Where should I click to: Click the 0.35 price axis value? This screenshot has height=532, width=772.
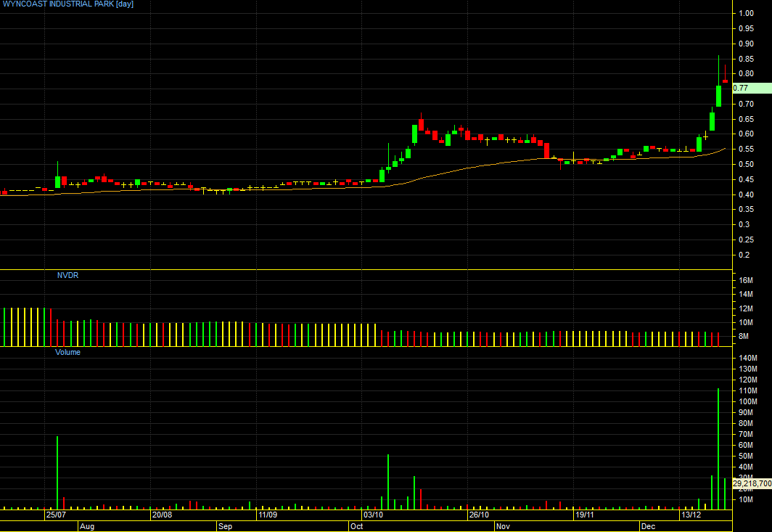747,209
